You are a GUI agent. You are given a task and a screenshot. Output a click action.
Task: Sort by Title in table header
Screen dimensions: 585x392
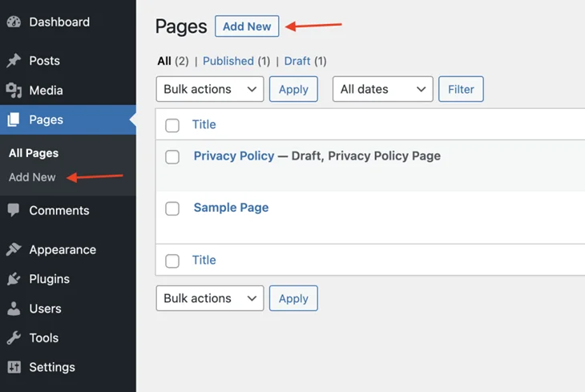(x=204, y=124)
